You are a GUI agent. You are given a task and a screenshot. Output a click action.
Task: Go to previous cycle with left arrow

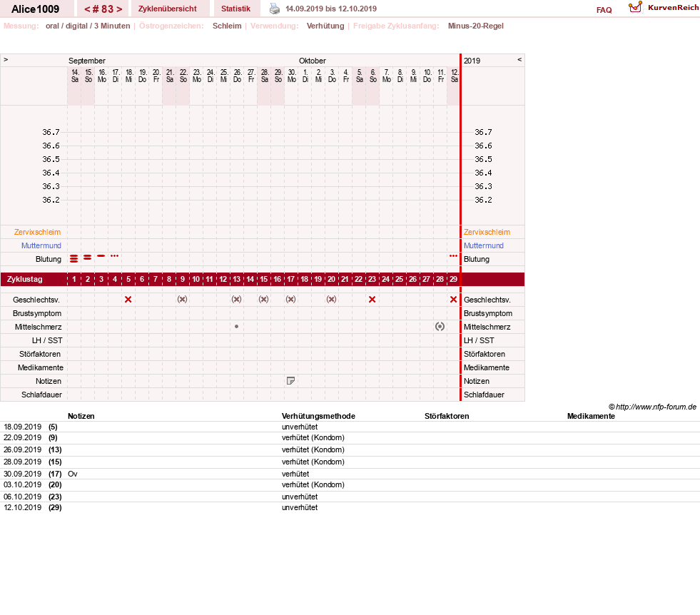pyautogui.click(x=88, y=9)
